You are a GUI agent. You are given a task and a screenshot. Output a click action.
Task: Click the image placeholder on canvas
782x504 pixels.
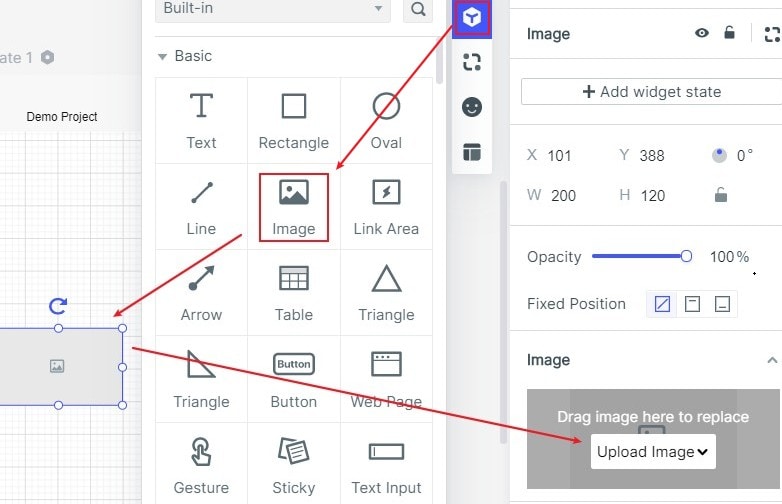coord(57,366)
